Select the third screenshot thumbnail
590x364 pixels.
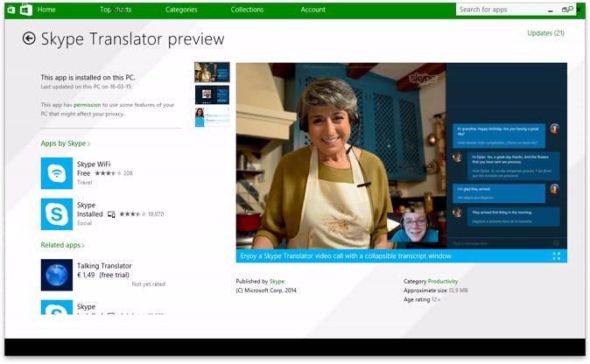coord(212,117)
